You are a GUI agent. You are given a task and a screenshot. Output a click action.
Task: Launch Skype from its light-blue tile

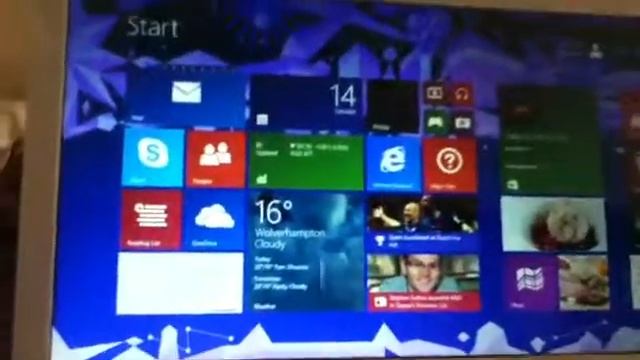click(153, 157)
